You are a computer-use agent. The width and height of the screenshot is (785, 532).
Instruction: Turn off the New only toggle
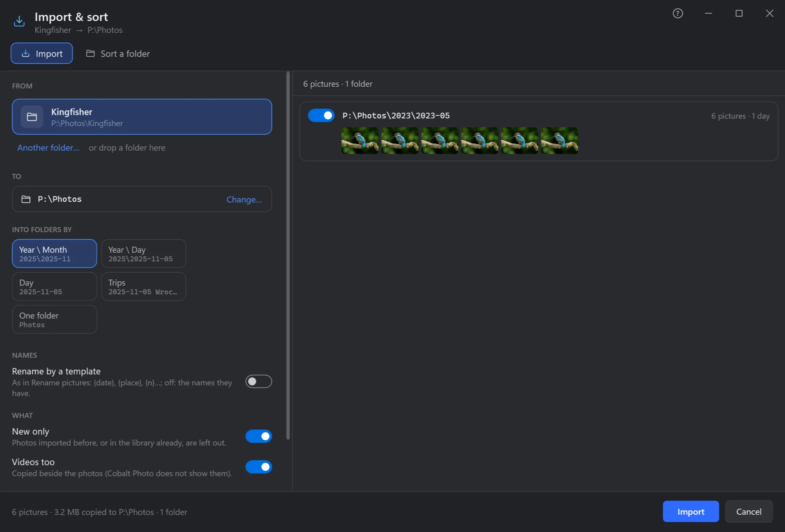coord(259,436)
